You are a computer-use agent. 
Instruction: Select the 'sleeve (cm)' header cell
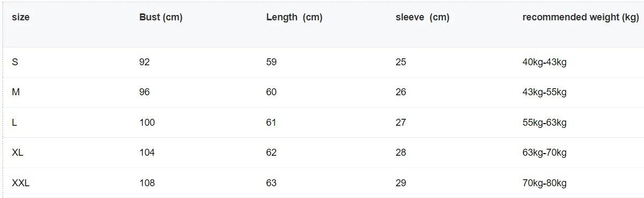(x=423, y=17)
